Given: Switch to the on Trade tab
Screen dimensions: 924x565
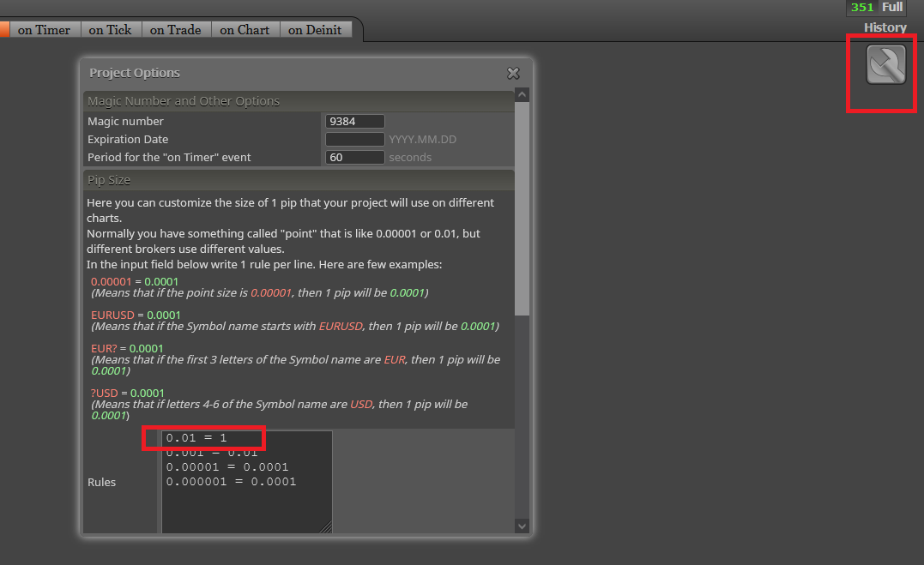Looking at the screenshot, I should click(176, 29).
